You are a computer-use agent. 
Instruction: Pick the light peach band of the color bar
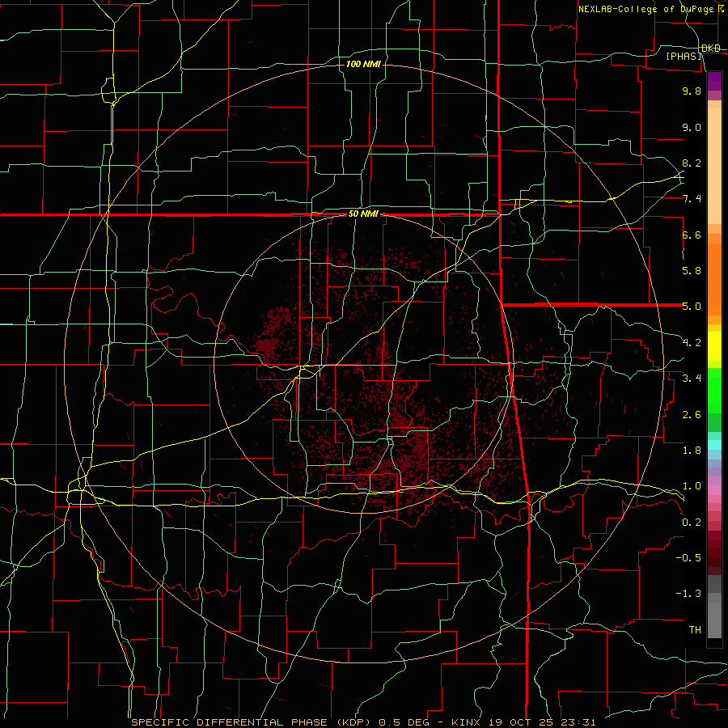click(714, 166)
